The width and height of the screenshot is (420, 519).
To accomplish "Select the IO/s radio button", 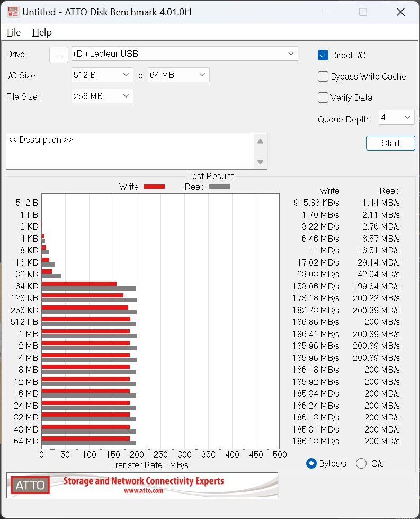I will pos(361,463).
